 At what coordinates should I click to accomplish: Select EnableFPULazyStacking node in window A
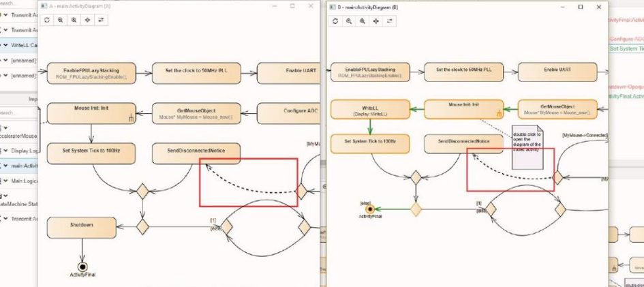pyautogui.click(x=91, y=73)
